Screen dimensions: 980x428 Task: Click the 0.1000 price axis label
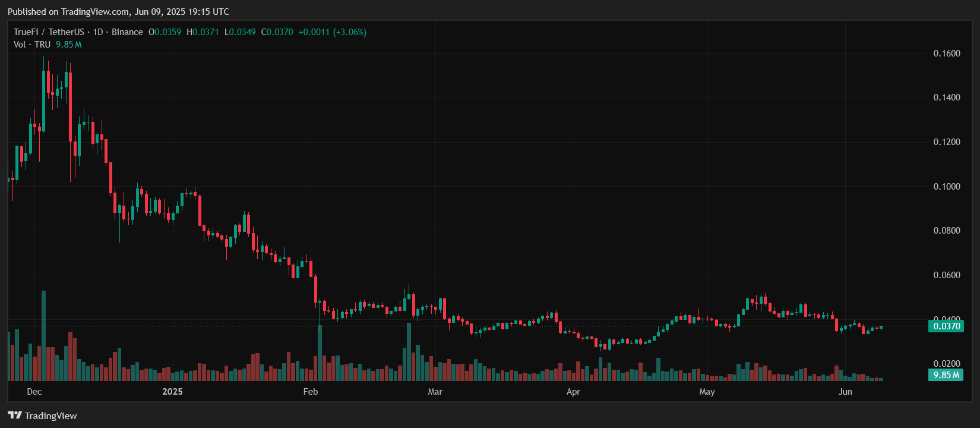(x=947, y=187)
